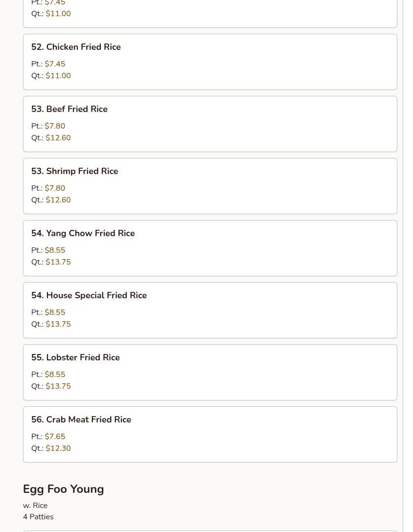Click Crab Meat Fried Rice quart $12.30

pyautogui.click(x=58, y=448)
